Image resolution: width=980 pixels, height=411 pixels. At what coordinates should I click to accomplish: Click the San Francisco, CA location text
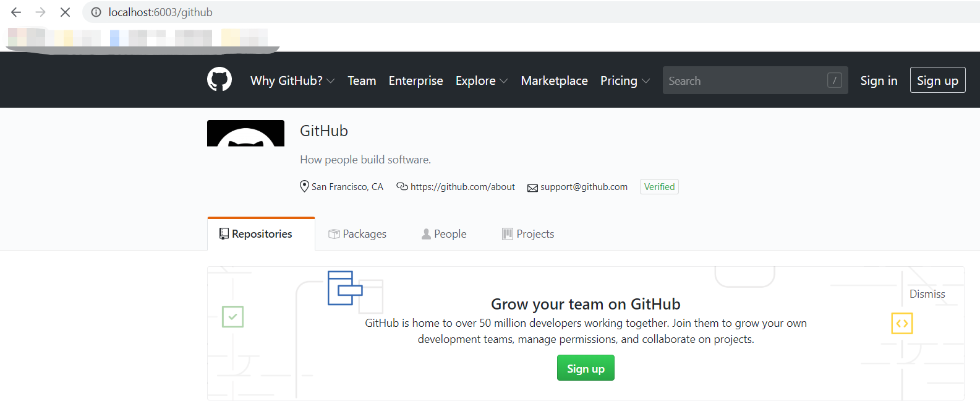347,186
